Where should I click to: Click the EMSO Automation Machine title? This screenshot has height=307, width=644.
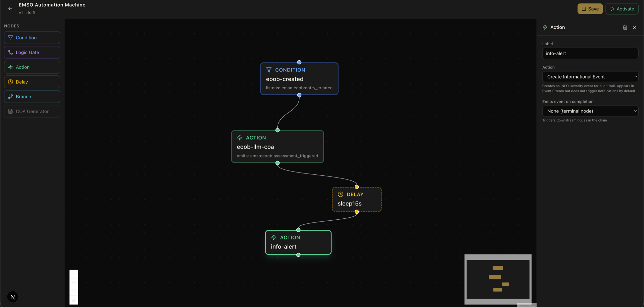coord(52,5)
